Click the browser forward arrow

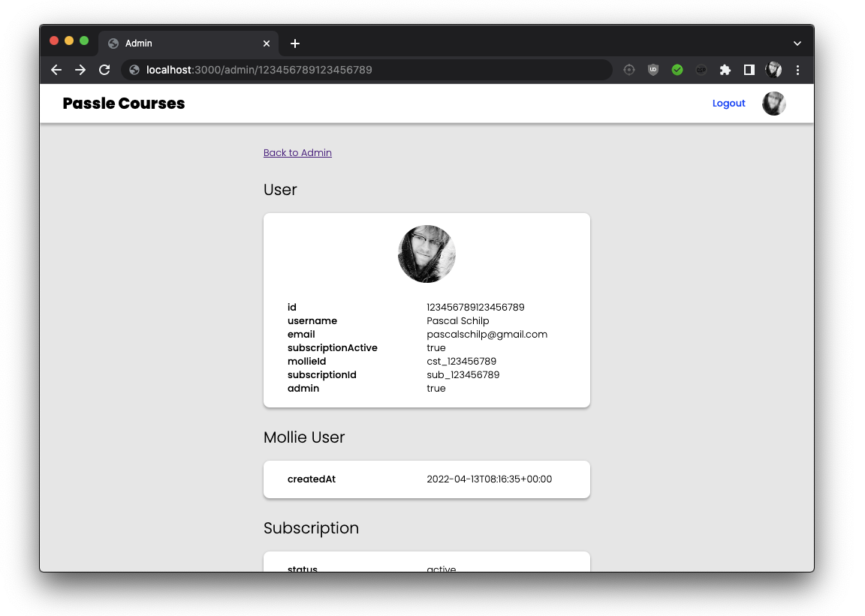coord(80,70)
